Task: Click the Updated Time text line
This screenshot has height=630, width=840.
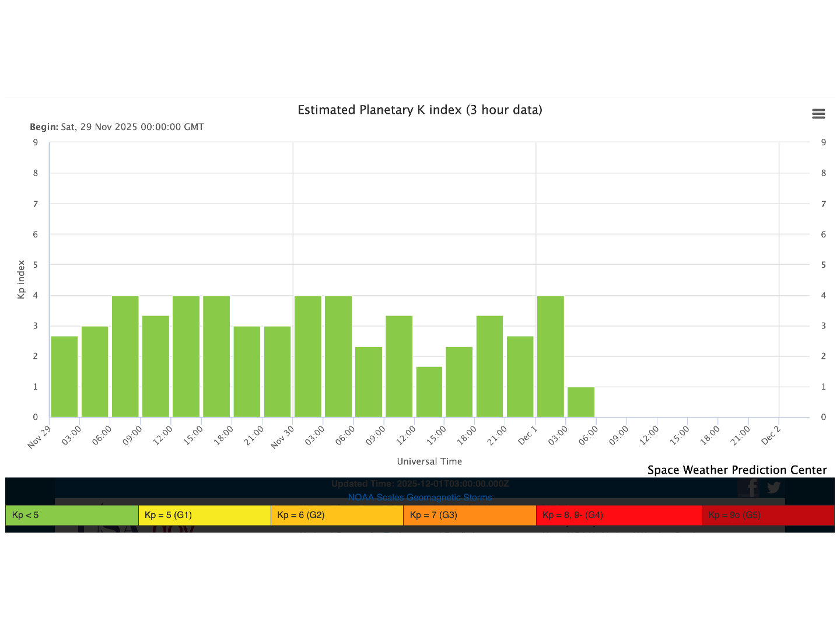Action: pyautogui.click(x=419, y=484)
